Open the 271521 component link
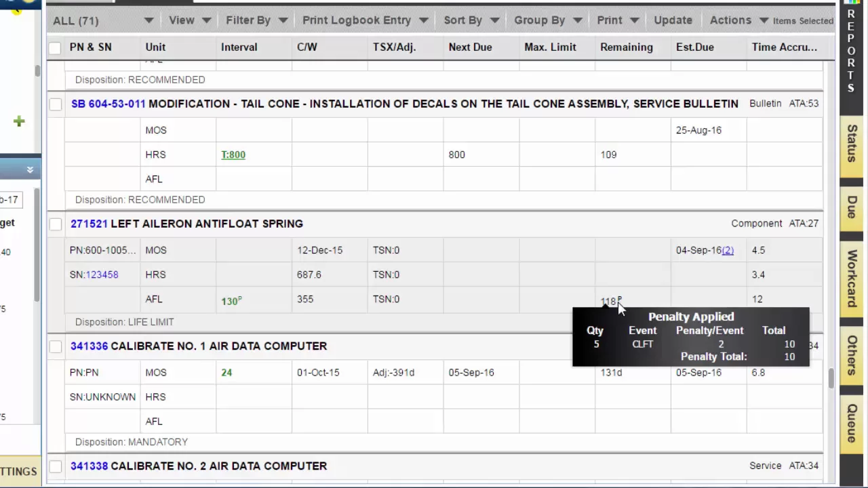This screenshot has width=868, height=488. (89, 224)
